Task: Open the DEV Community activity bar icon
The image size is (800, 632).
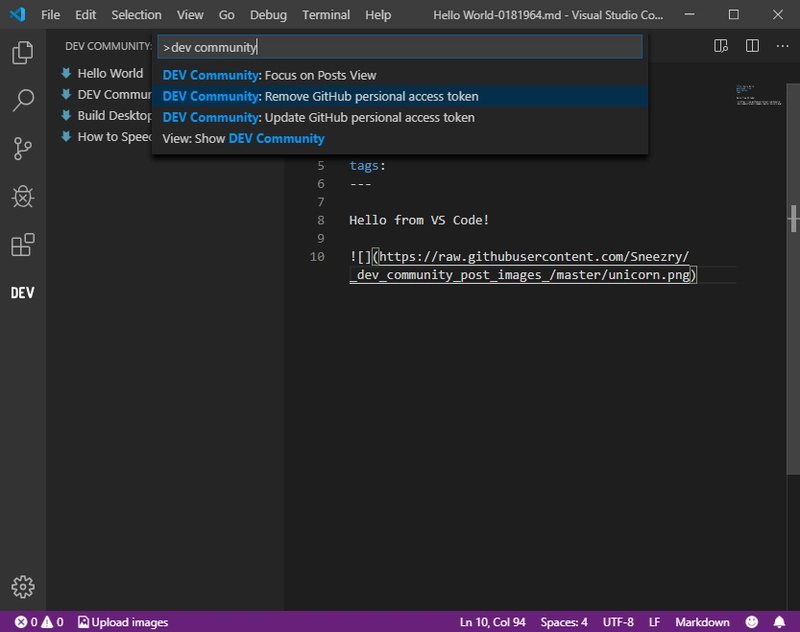Action: tap(22, 293)
